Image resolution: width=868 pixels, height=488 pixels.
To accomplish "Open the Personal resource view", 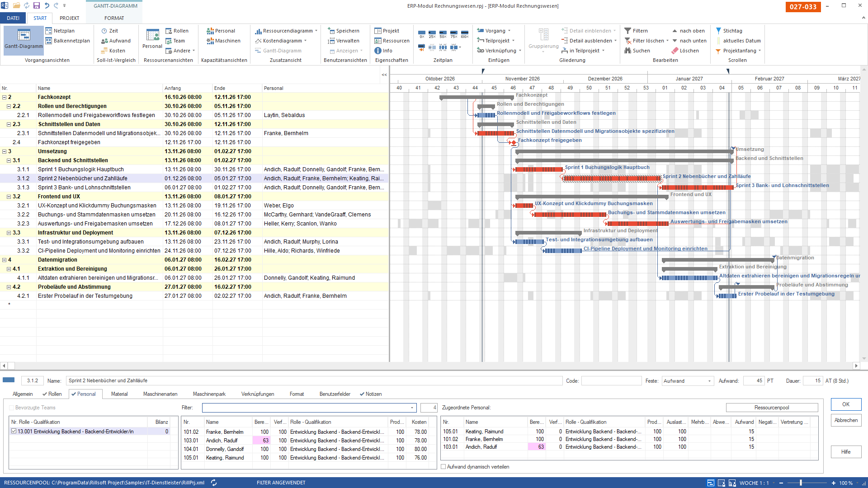I will (152, 40).
